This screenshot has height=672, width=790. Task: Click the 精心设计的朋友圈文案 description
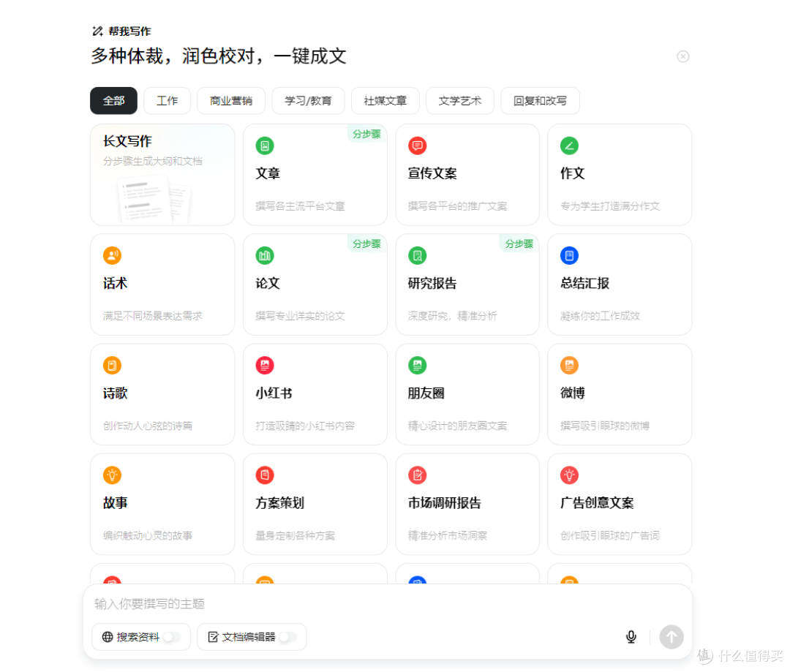click(457, 426)
